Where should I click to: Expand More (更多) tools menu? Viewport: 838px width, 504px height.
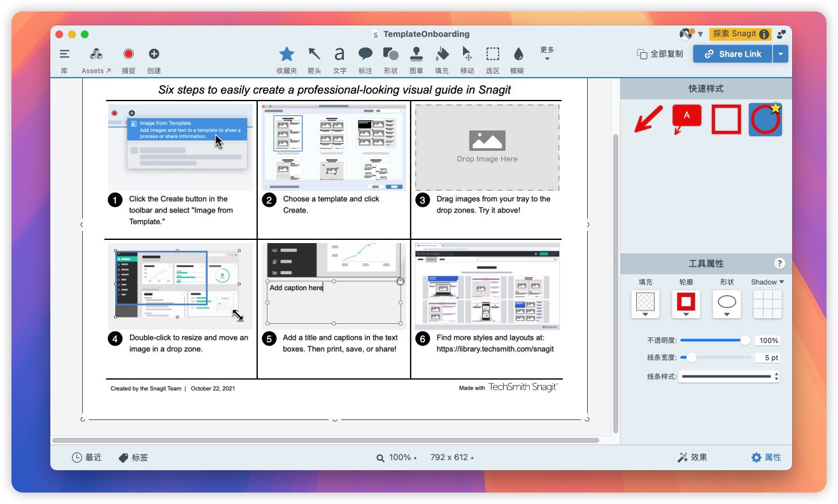pyautogui.click(x=547, y=53)
